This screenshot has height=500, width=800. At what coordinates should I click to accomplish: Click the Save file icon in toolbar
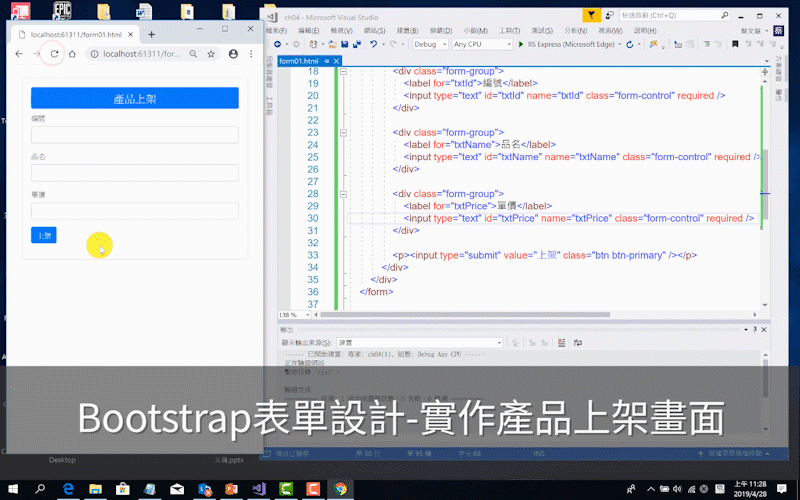(345, 44)
